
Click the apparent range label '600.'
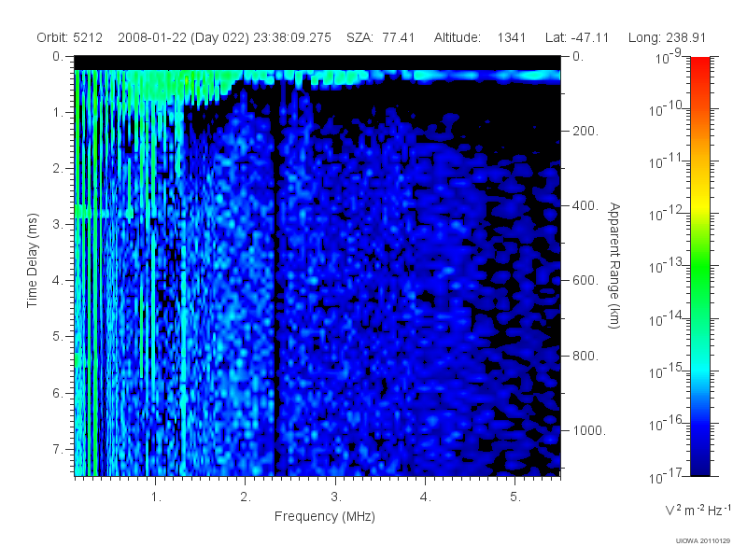tap(585, 281)
